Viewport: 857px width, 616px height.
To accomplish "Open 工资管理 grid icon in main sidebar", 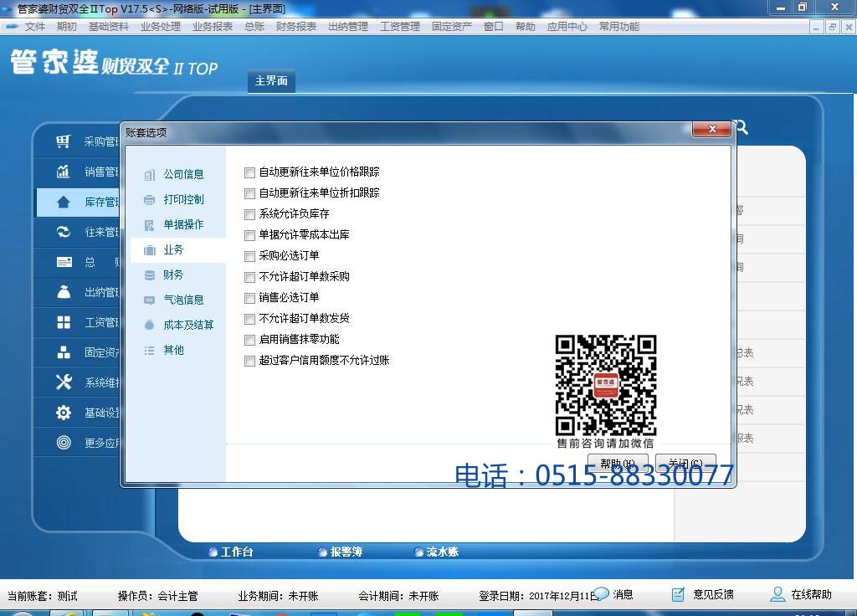I will point(64,322).
